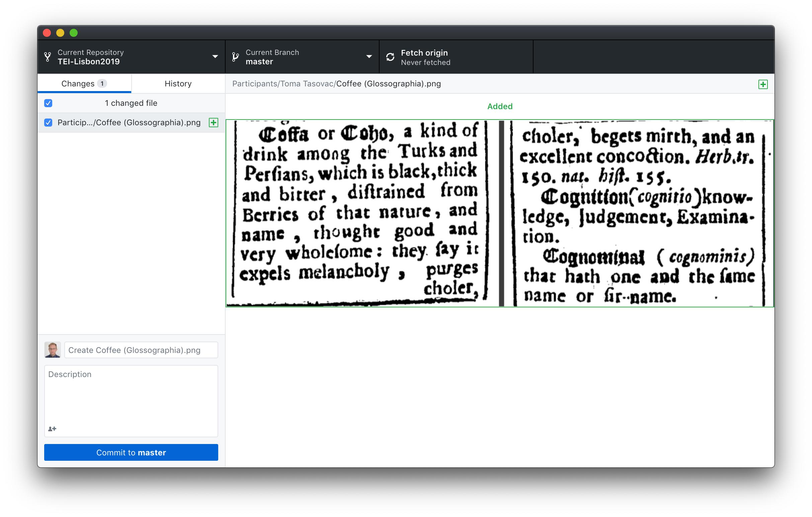Click the user avatar icon in commit area
The image size is (812, 517).
(x=53, y=349)
